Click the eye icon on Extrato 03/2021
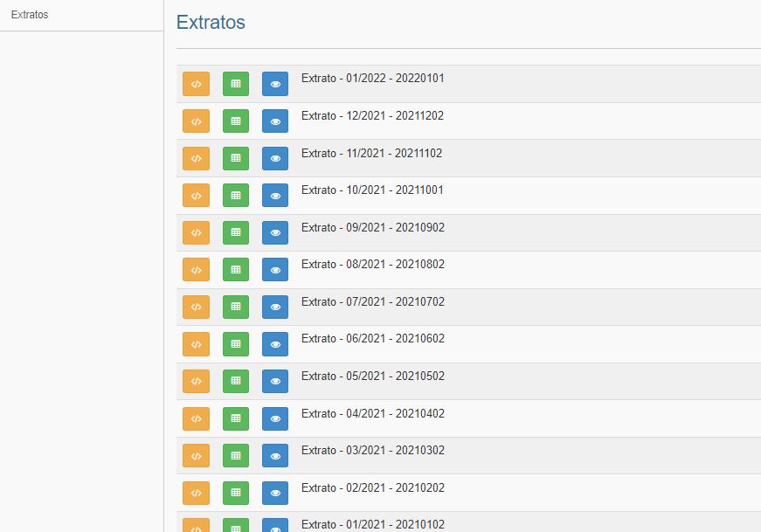 (x=275, y=455)
